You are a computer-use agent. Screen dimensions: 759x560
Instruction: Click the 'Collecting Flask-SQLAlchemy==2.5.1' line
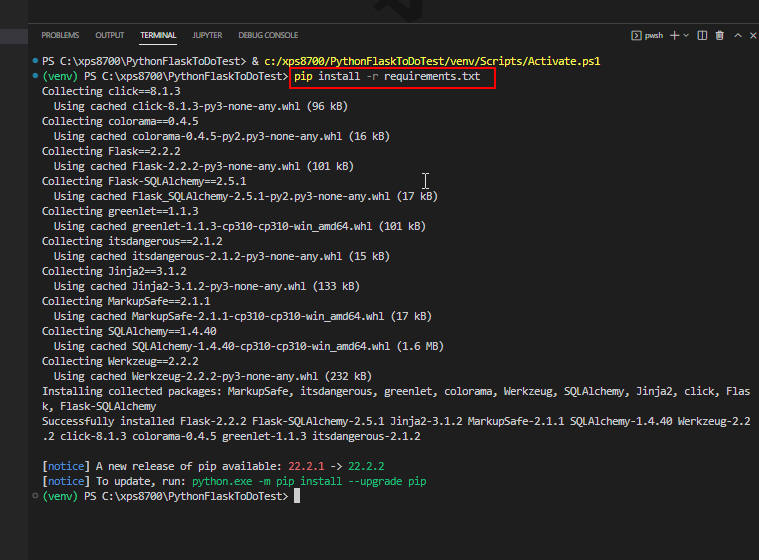144,182
